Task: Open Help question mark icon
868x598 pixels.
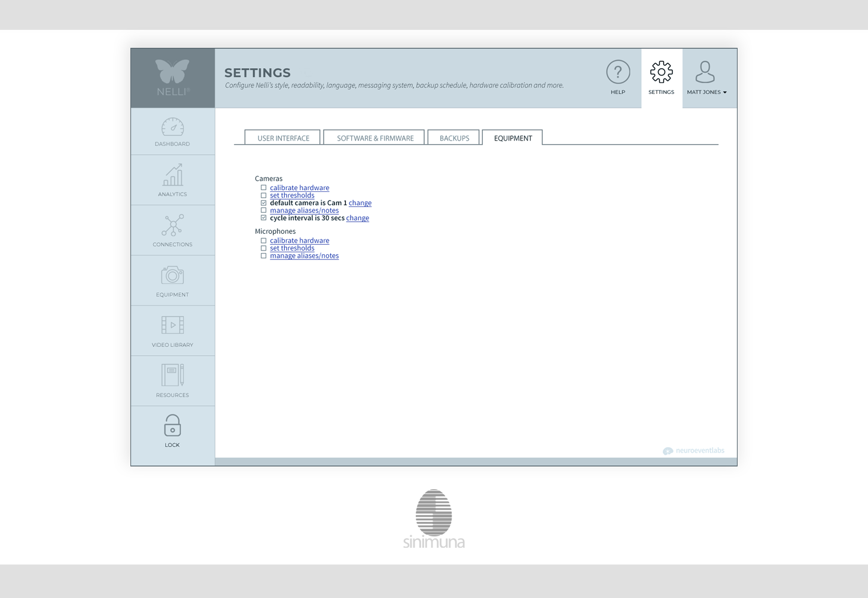Action: coord(618,72)
